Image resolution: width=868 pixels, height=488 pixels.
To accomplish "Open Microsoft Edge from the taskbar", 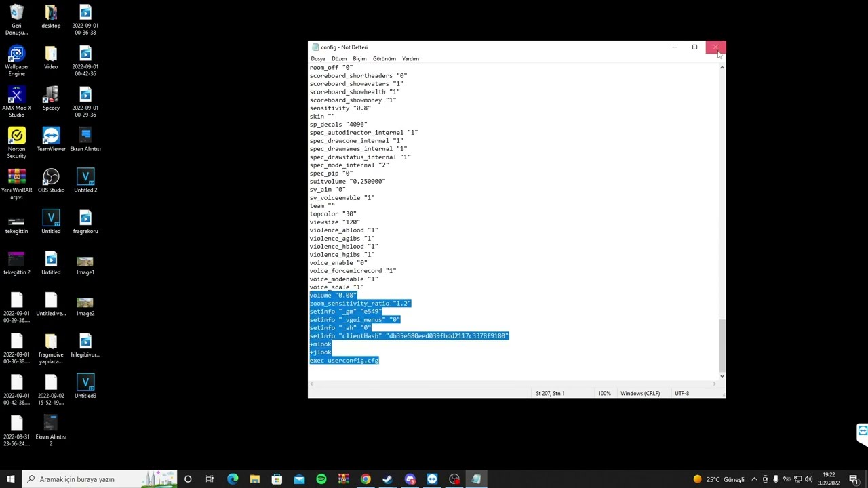I will pyautogui.click(x=233, y=479).
